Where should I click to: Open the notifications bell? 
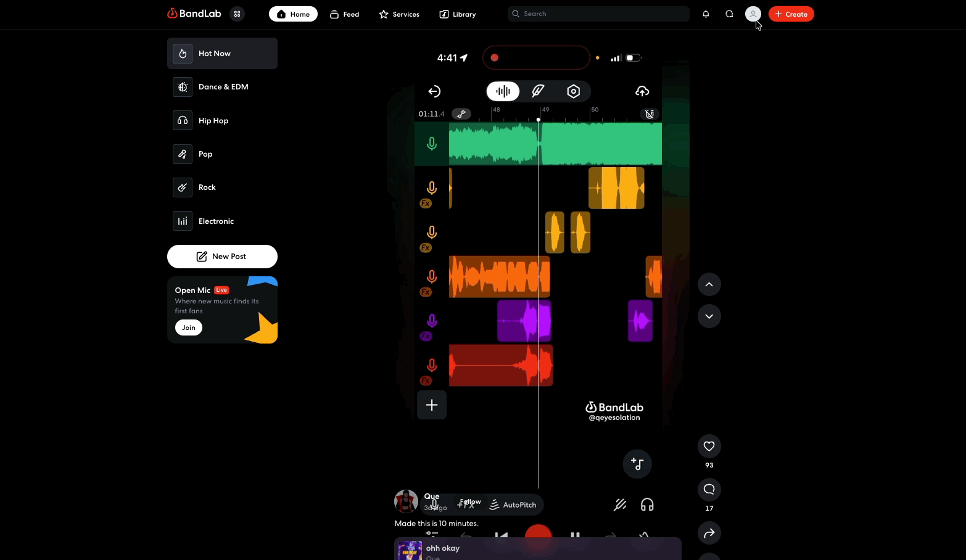706,14
